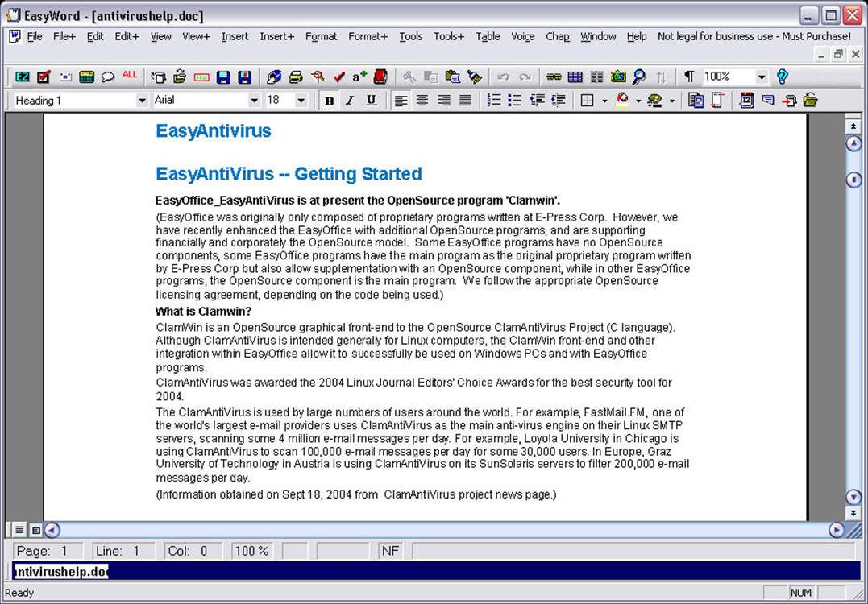868x604 pixels.
Task: Click the red ALL icon
Action: 130,75
